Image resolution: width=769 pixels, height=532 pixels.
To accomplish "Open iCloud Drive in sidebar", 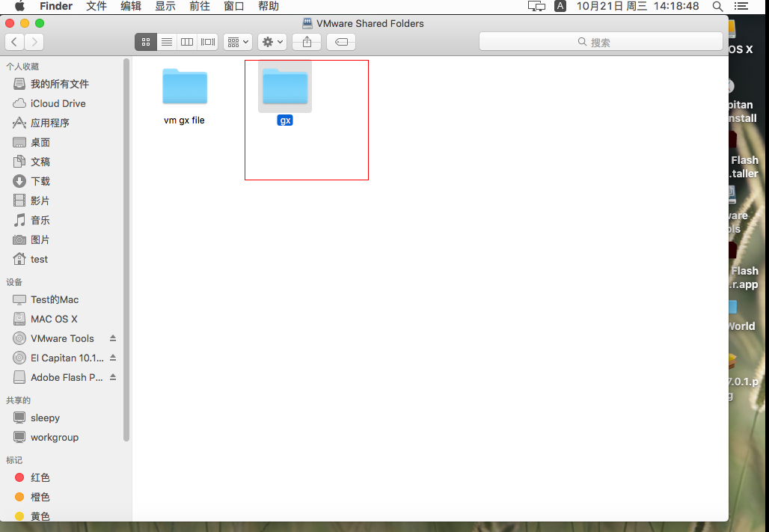I will 49,103.
